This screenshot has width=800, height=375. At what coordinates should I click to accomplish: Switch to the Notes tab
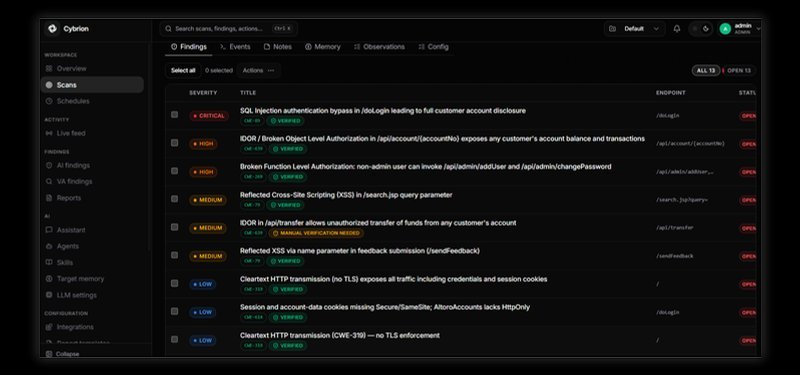pyautogui.click(x=278, y=46)
